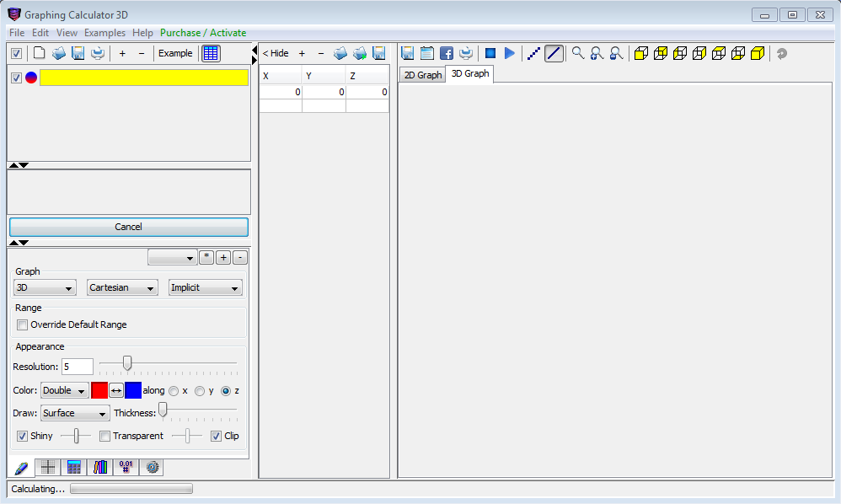Select the axes grid panel icon

[x=49, y=467]
